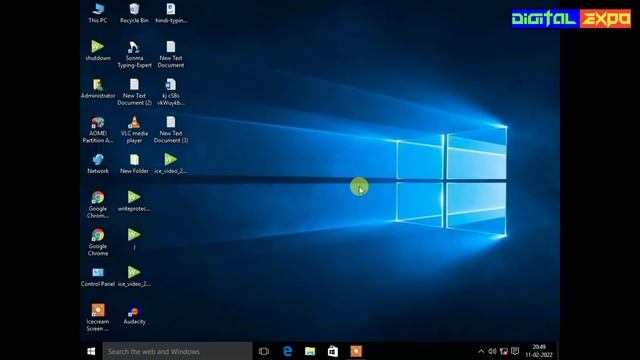This screenshot has height=360, width=640.
Task: Open Task View from the taskbar
Action: 264,351
